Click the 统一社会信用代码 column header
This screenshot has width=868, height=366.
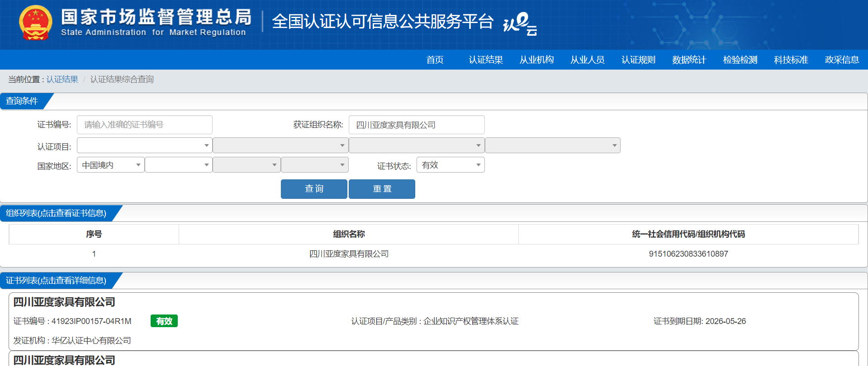coord(688,234)
